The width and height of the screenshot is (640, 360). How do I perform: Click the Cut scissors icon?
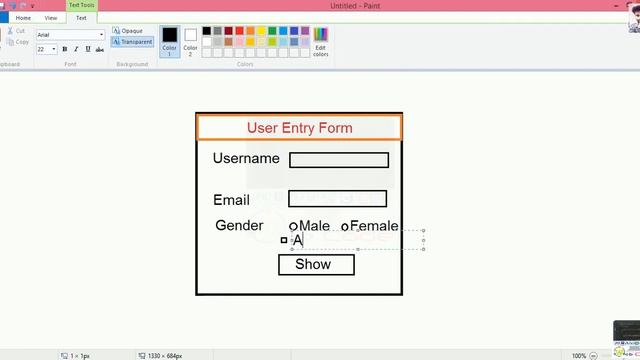[x=10, y=31]
